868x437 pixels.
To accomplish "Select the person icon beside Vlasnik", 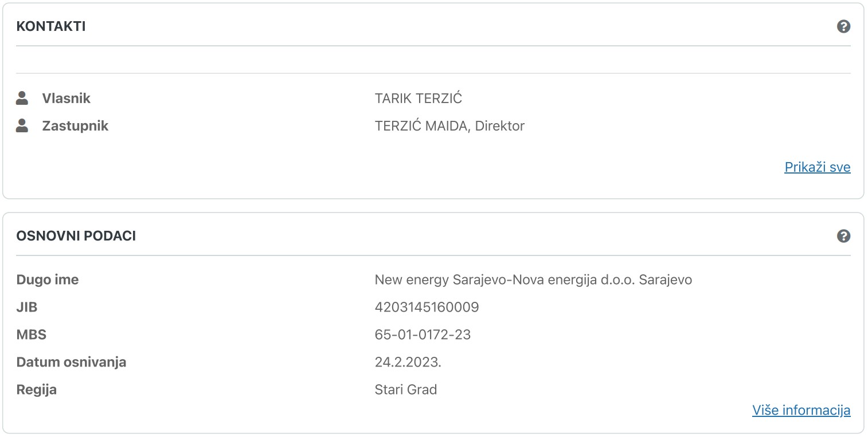I will 22,98.
